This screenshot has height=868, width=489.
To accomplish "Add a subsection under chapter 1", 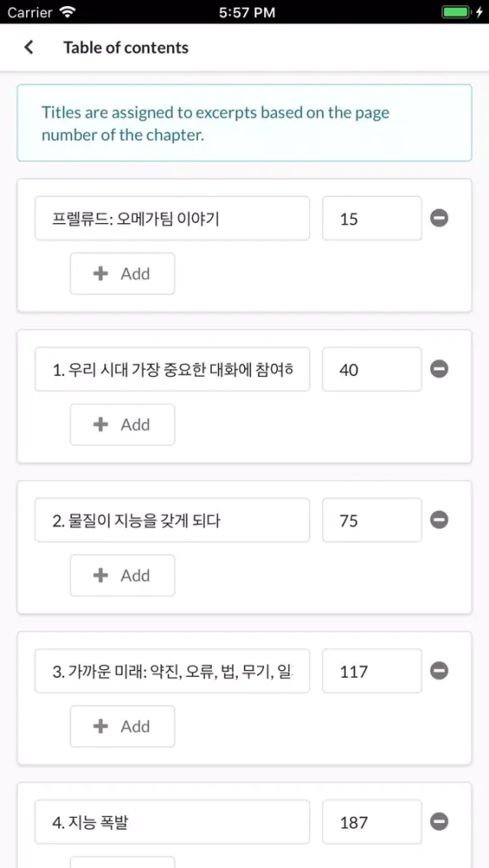I will pyautogui.click(x=122, y=424).
